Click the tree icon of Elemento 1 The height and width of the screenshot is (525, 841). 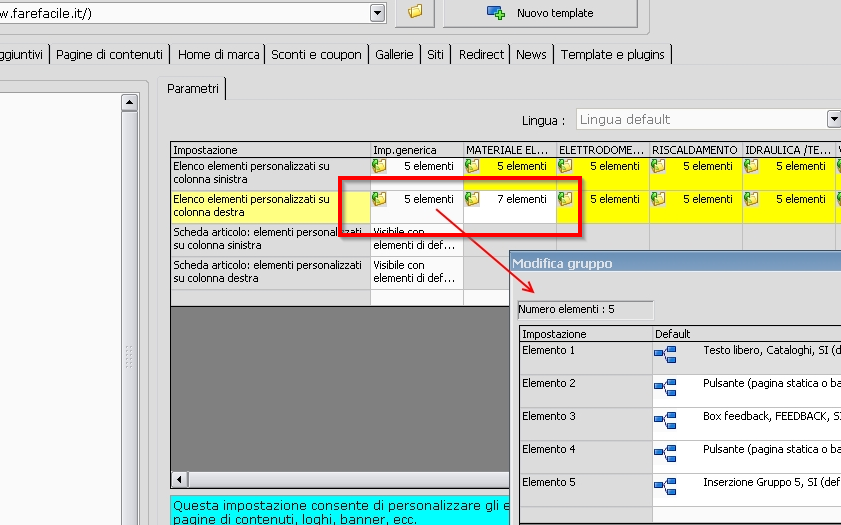click(x=665, y=354)
